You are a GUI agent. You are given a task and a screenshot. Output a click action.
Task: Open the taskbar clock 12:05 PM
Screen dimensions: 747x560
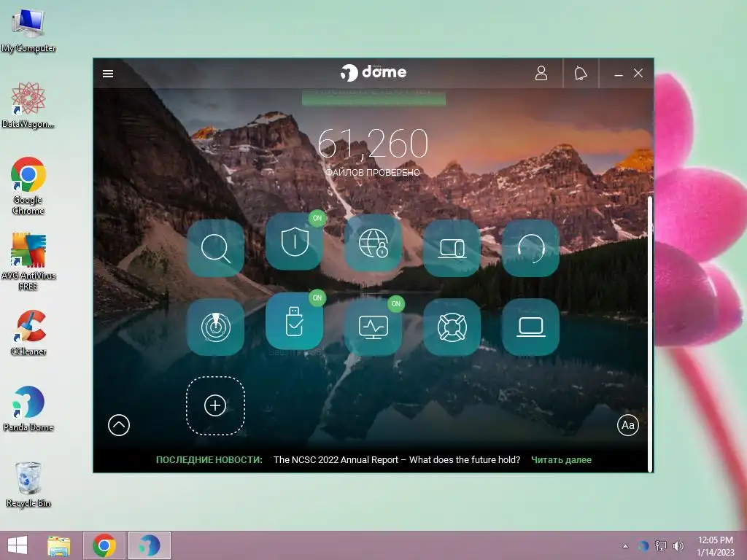716,545
